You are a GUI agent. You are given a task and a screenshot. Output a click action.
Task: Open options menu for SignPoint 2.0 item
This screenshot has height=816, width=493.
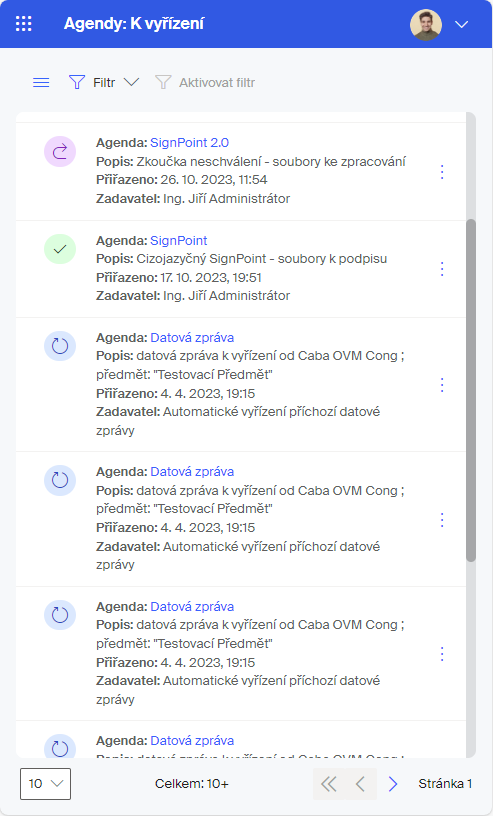(x=442, y=172)
